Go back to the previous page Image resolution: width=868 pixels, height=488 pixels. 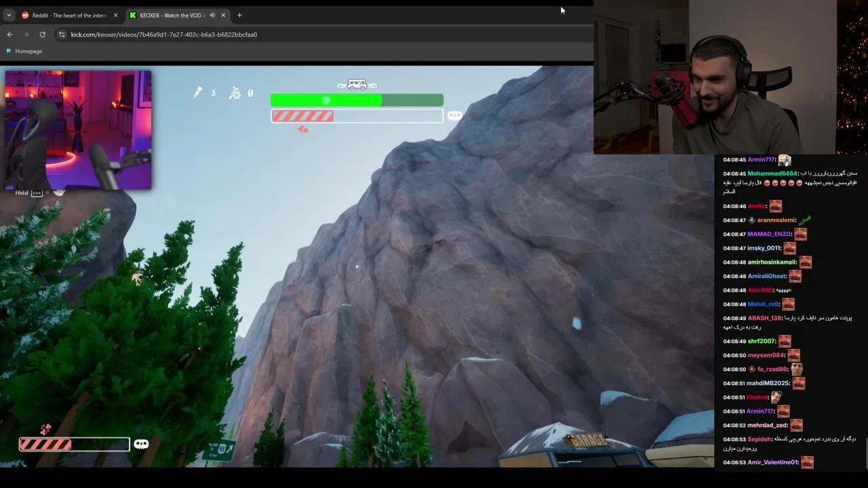click(9, 35)
